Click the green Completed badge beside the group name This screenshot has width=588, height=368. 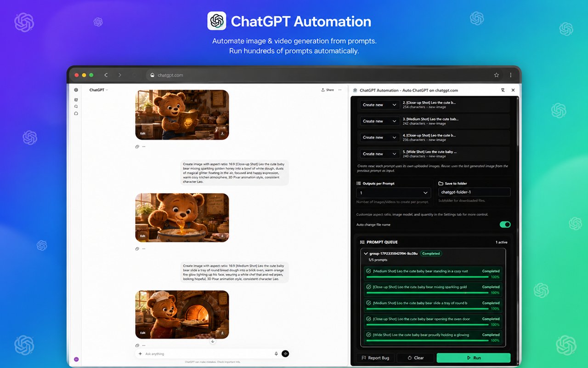pyautogui.click(x=431, y=253)
